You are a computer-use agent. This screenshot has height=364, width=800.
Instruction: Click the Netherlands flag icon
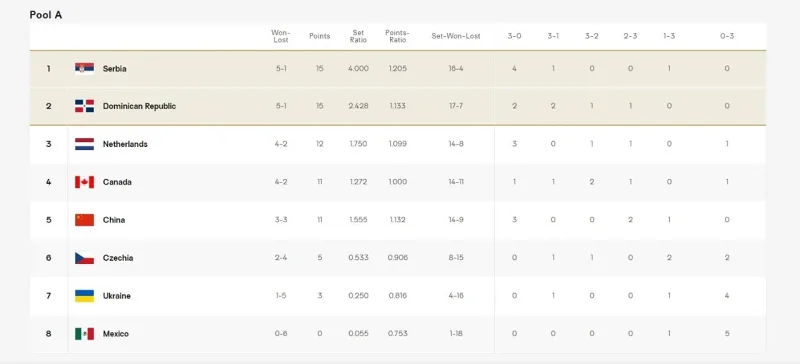pyautogui.click(x=84, y=144)
